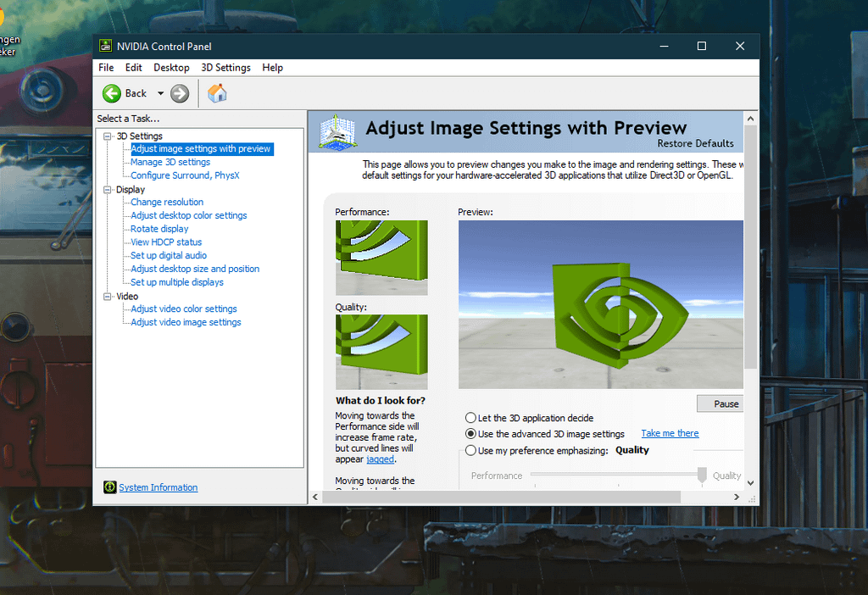This screenshot has width=868, height=595.
Task: Click the Home icon in toolbar
Action: pos(217,93)
